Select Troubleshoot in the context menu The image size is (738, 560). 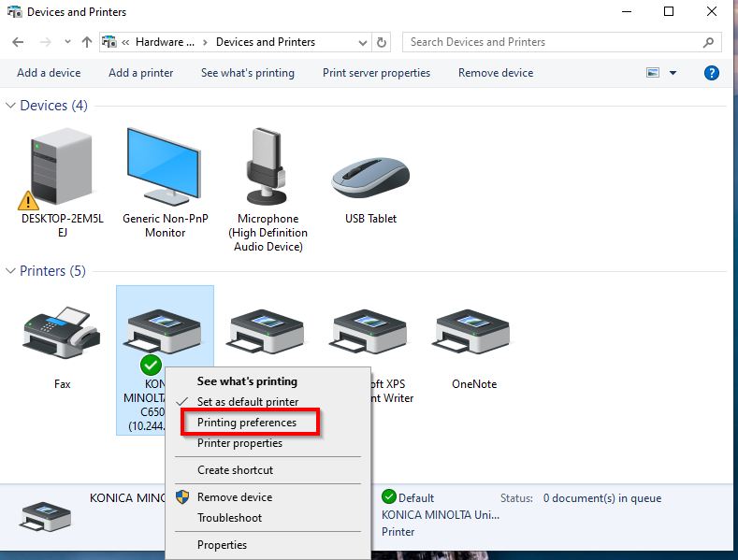229,518
